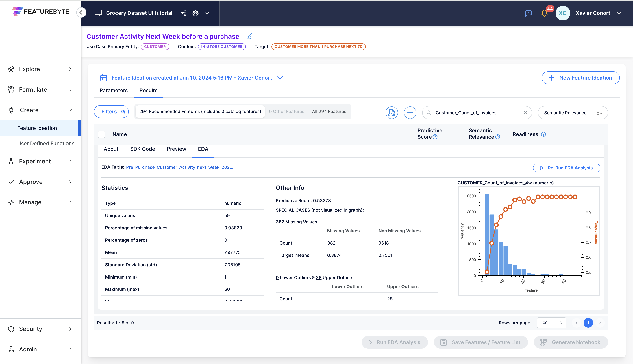Open Semantic Relevance help icon

498,137
